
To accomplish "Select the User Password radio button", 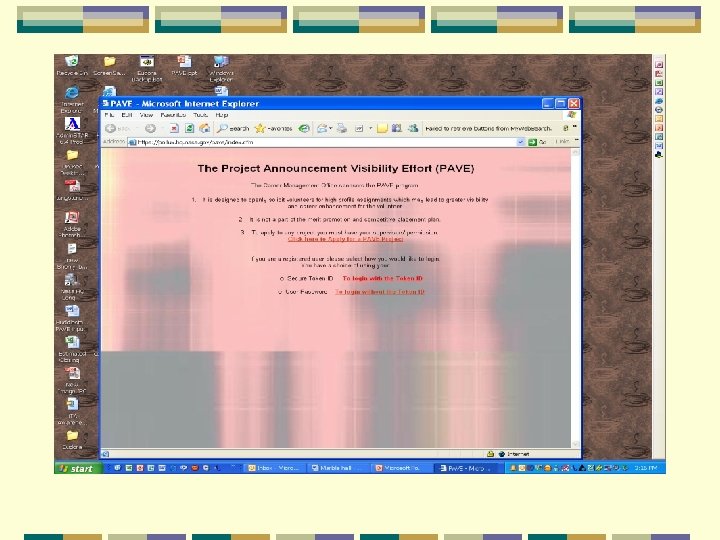I will point(280,292).
